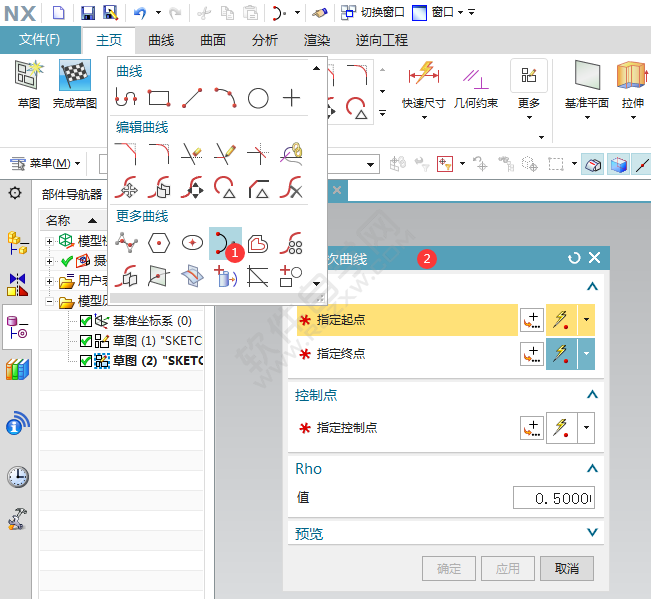Collapse the 模型历史 tree folder
The image size is (651, 599).
click(x=49, y=301)
